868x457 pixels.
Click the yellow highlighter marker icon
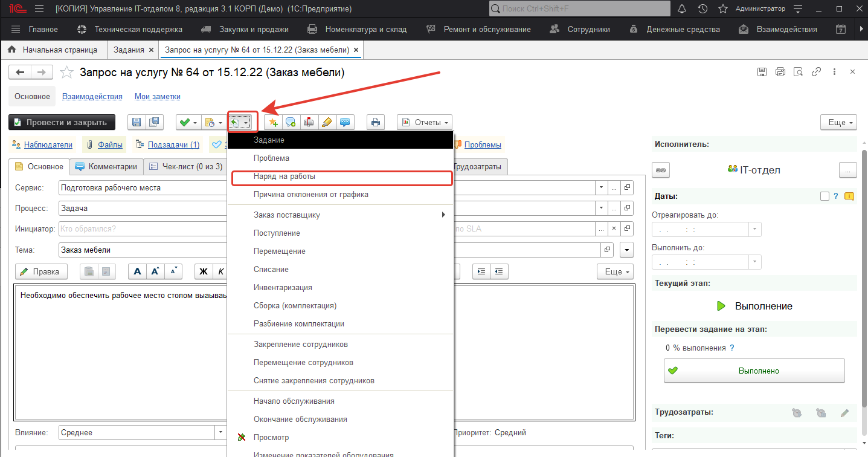[x=327, y=123]
